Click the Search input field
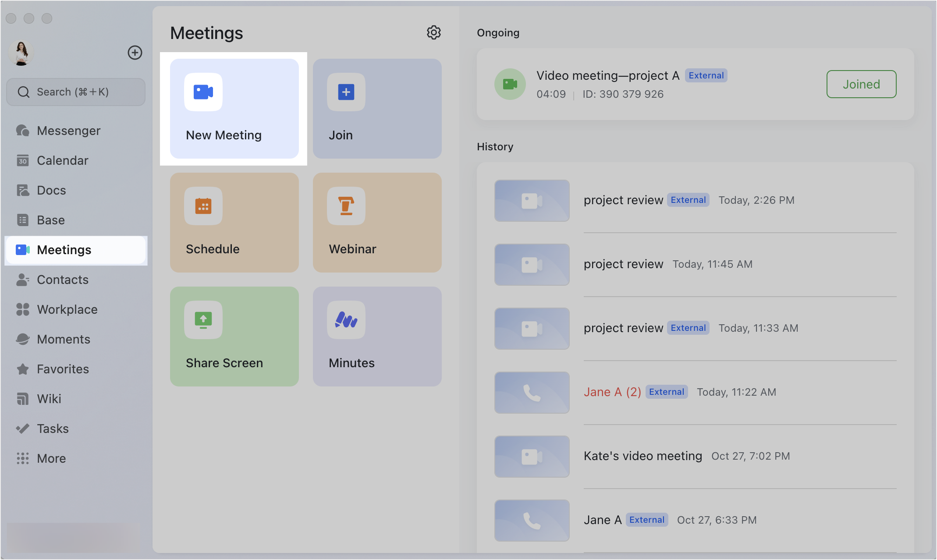The image size is (937, 560). click(75, 91)
